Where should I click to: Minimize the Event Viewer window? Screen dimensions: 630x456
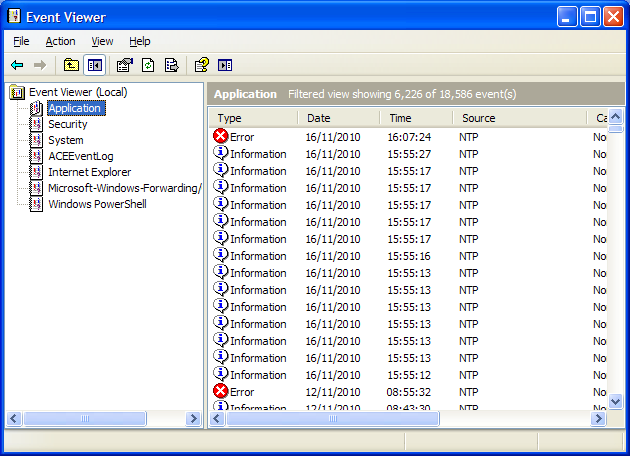(567, 17)
